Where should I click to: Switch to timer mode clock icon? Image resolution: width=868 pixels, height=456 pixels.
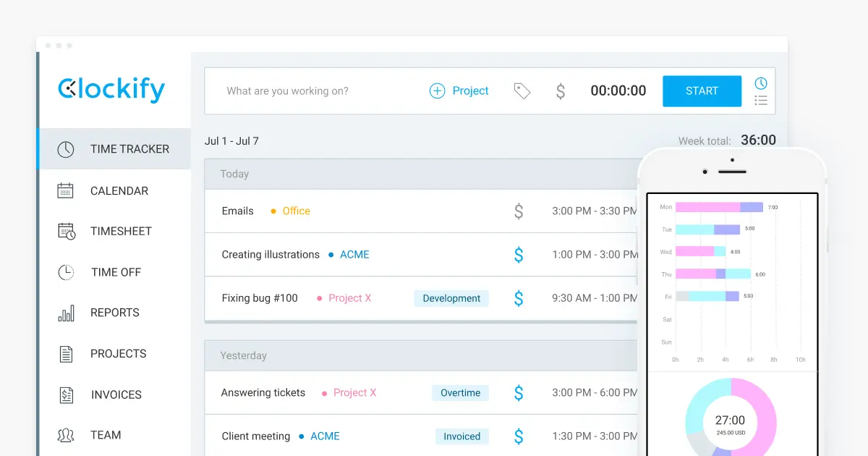click(x=761, y=83)
